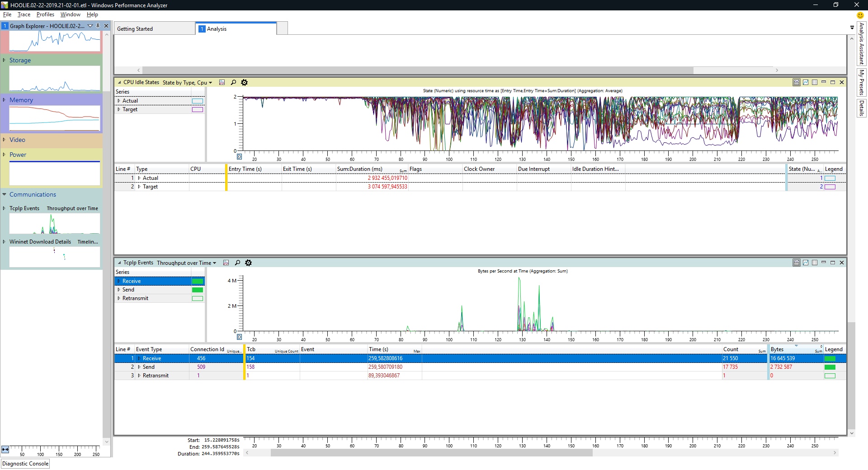The image size is (868, 470).
Task: Expand the Storage section in Graph Explorer
Action: [4, 60]
